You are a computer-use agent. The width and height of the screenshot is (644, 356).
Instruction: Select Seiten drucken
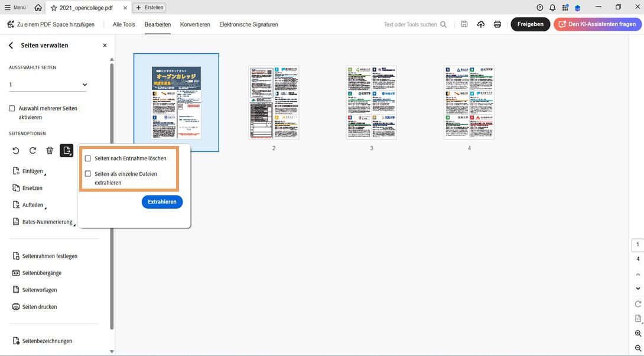(x=35, y=307)
